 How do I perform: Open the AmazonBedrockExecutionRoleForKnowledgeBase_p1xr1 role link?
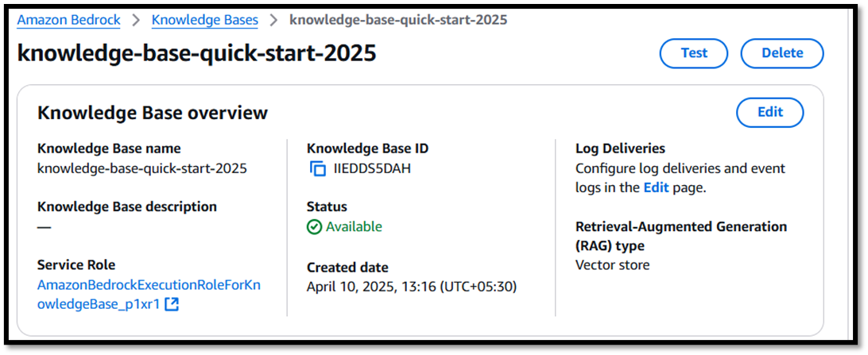click(149, 295)
